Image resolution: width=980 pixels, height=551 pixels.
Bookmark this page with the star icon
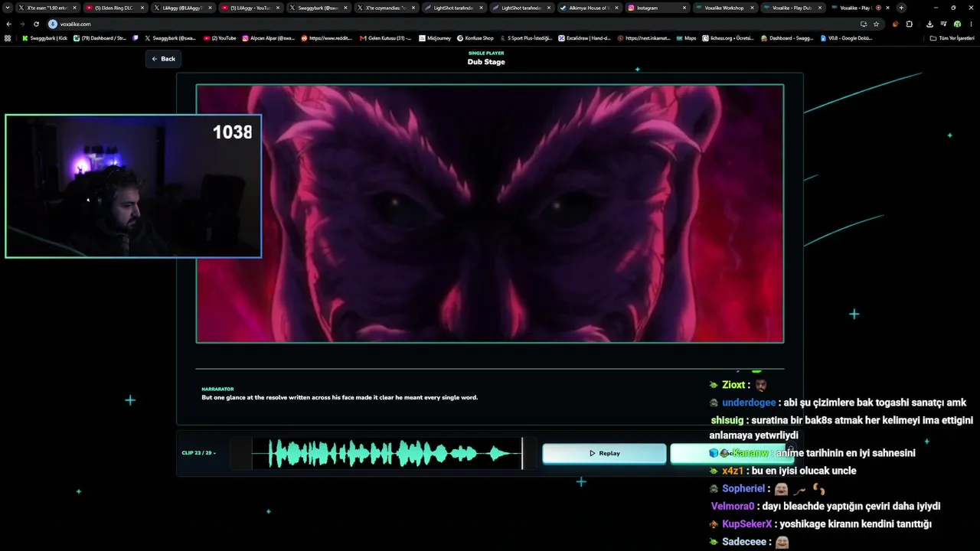tap(876, 24)
